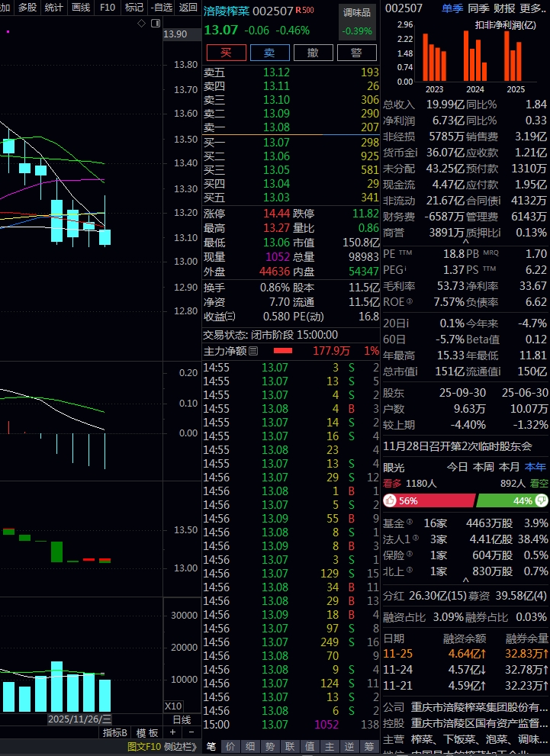
Task: Open 多股 multi-stock view
Action: coord(27,7)
